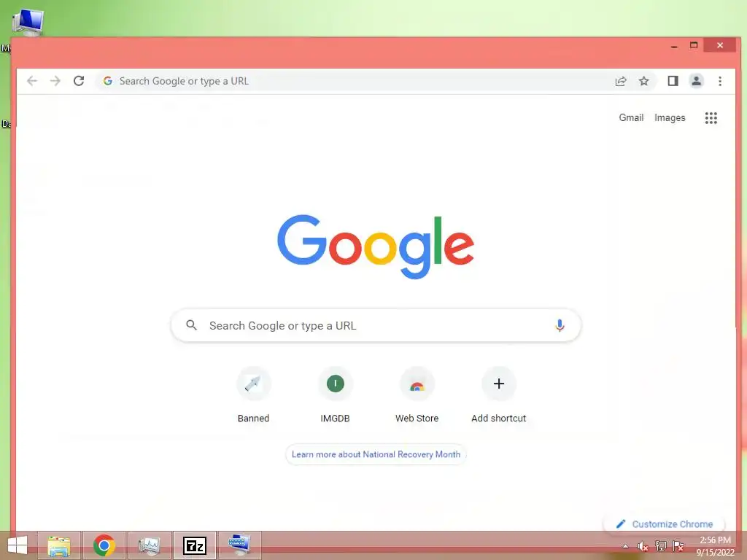
Task: Minimize the Chrome window
Action: pyautogui.click(x=674, y=46)
